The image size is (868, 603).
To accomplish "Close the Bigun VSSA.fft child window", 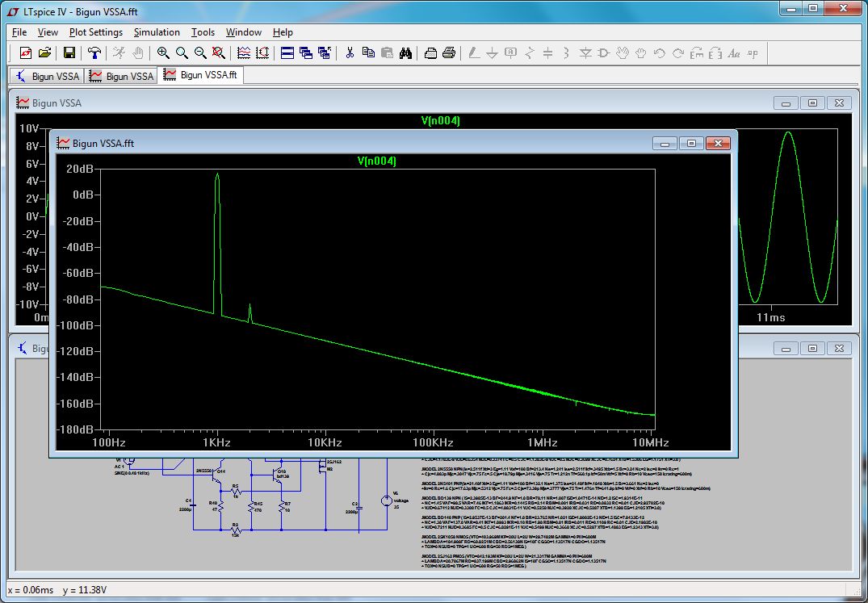I will [x=718, y=143].
